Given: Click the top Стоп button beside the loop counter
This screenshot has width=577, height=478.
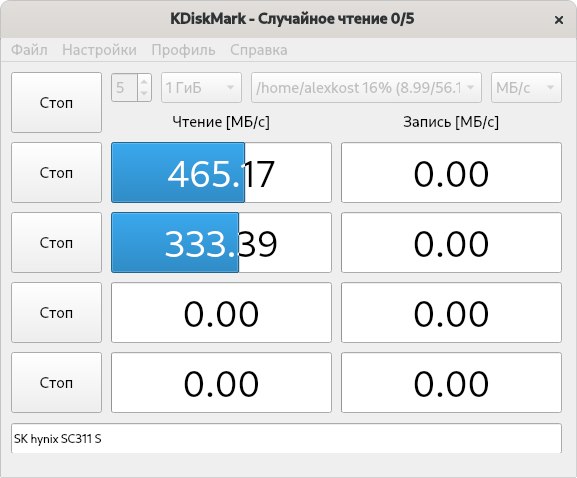Looking at the screenshot, I should point(56,102).
